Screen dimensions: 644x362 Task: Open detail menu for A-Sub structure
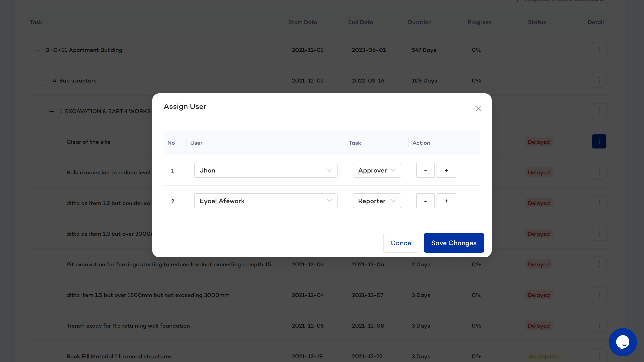click(599, 80)
